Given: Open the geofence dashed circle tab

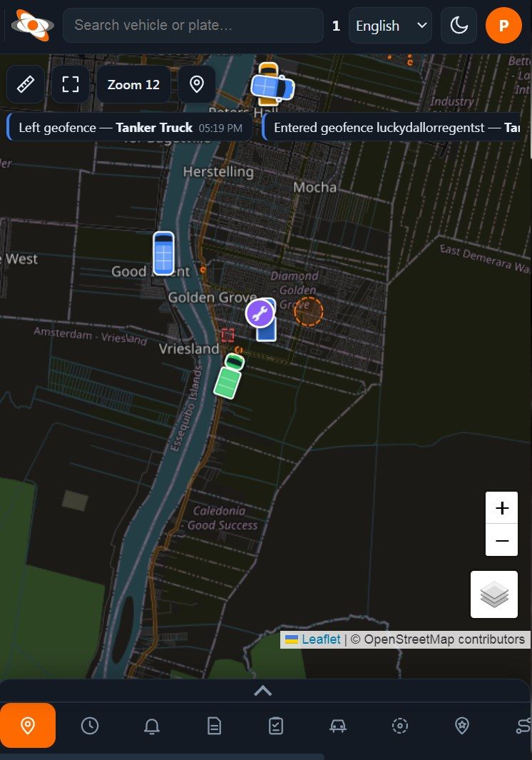Looking at the screenshot, I should tap(400, 726).
